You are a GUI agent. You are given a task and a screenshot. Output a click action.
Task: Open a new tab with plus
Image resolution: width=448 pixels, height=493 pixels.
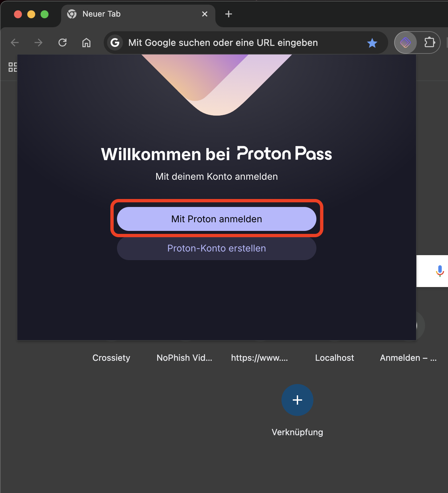click(x=229, y=14)
